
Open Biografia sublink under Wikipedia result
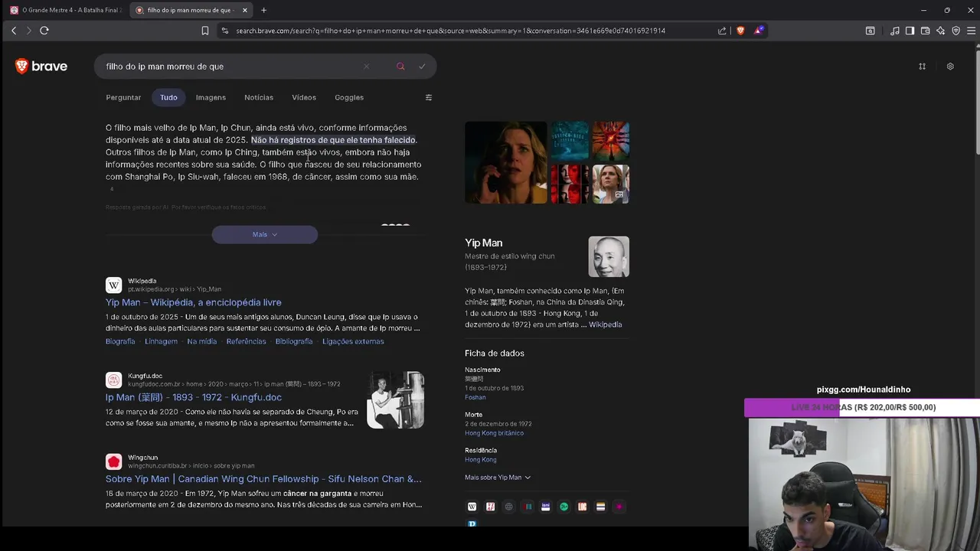(x=120, y=341)
